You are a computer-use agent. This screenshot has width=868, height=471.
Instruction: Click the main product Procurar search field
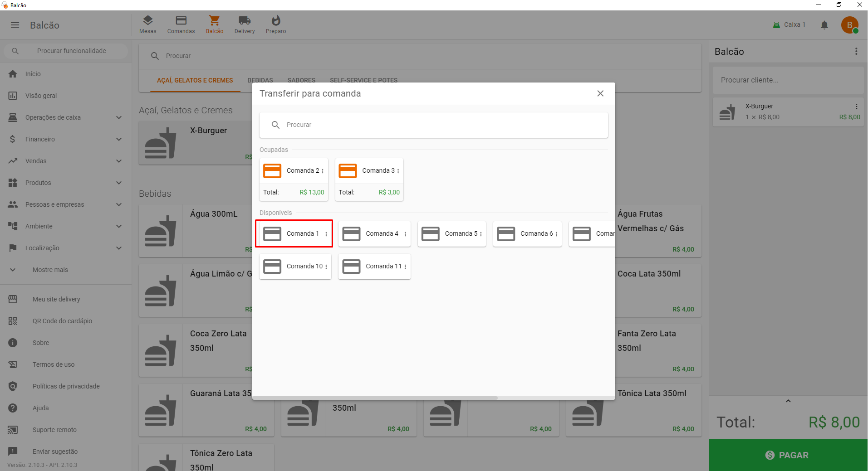pyautogui.click(x=420, y=56)
